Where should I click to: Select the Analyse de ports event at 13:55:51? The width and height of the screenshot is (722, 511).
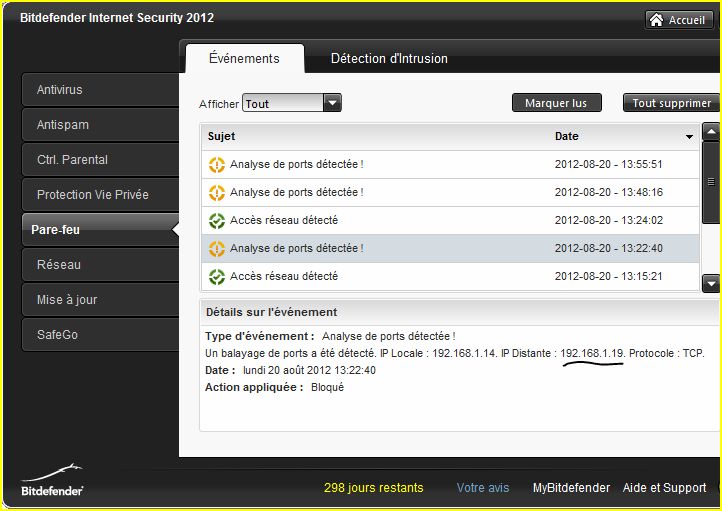click(x=450, y=164)
